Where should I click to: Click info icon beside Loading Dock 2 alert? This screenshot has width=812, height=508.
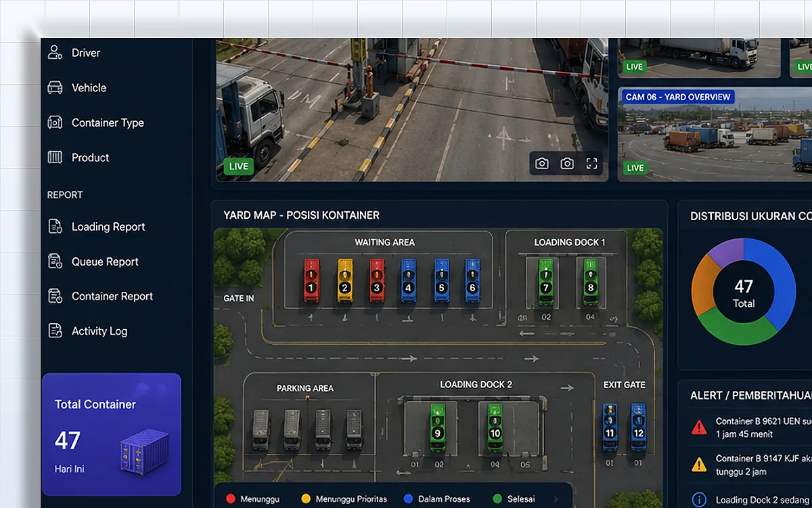pyautogui.click(x=699, y=500)
